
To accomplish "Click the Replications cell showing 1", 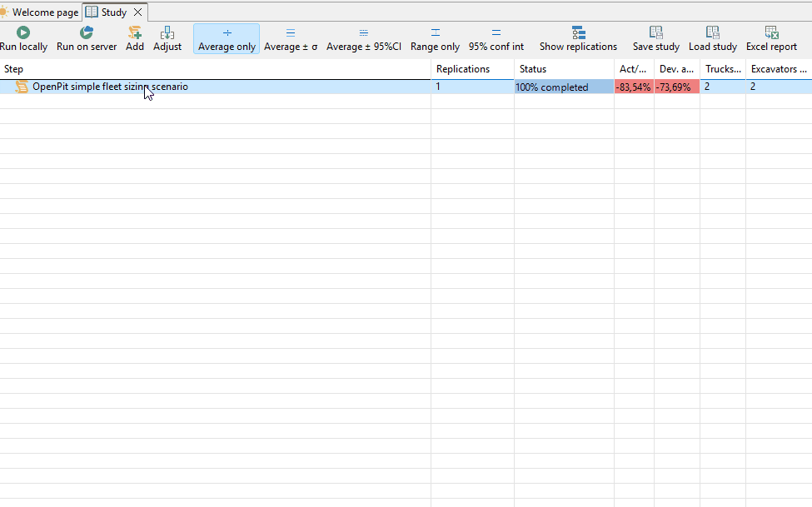I will 472,87.
